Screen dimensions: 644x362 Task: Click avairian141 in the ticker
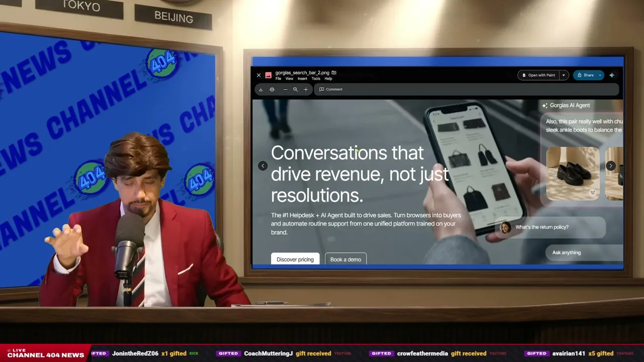click(569, 353)
